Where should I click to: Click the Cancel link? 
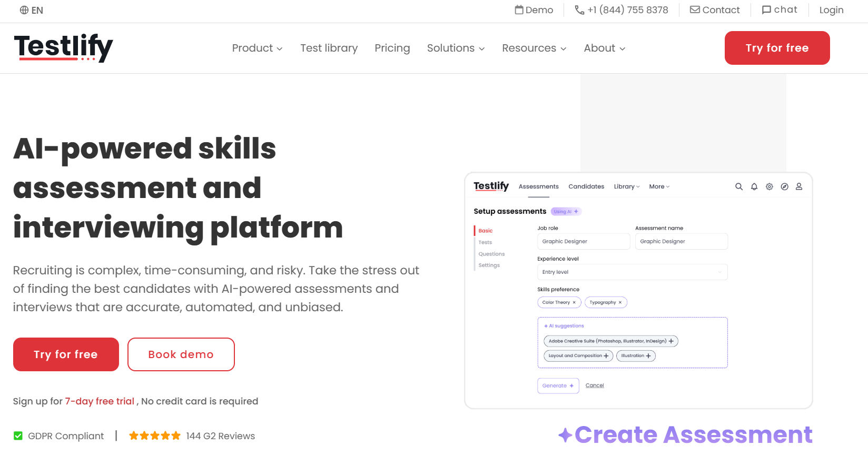click(x=595, y=385)
